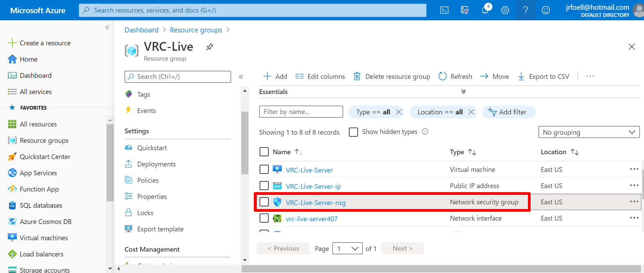
Task: Toggle the select-all checkbox in the header
Action: point(264,152)
